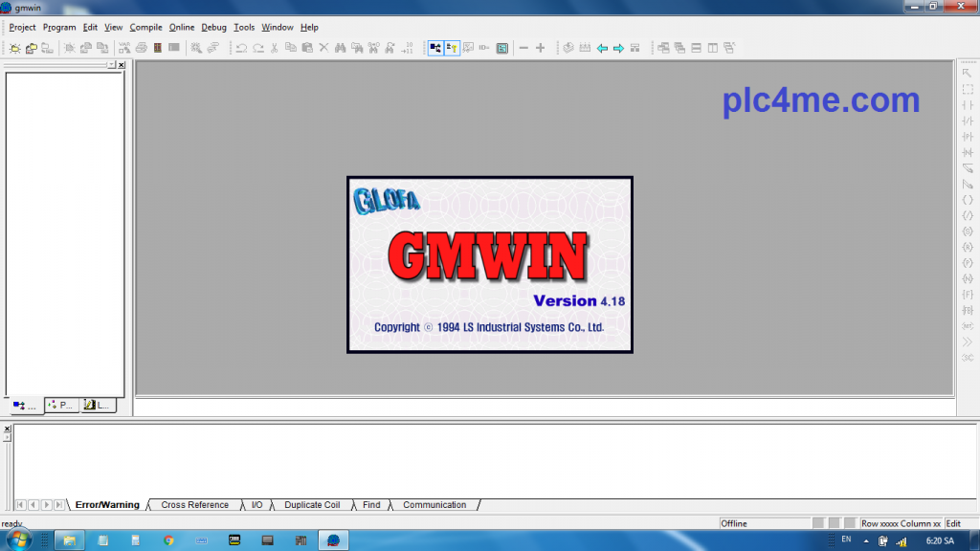Open the Debug menu
Image resolution: width=980 pixels, height=551 pixels.
click(x=213, y=28)
